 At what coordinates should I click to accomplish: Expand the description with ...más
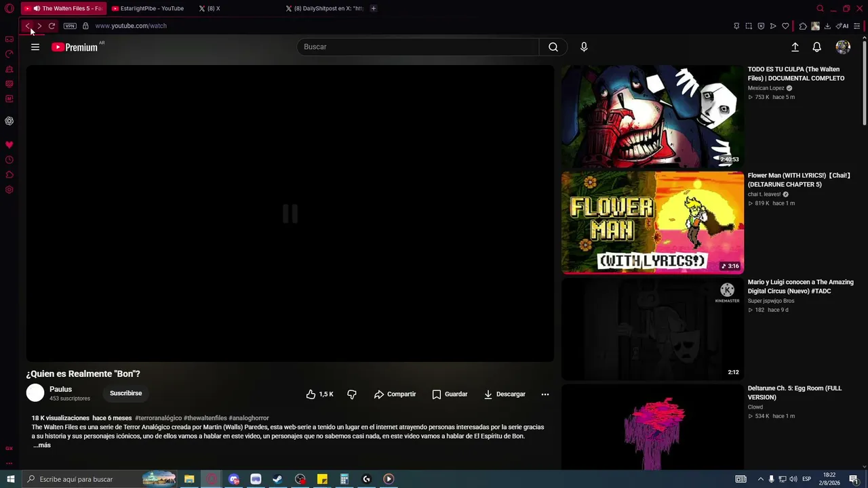click(x=42, y=445)
